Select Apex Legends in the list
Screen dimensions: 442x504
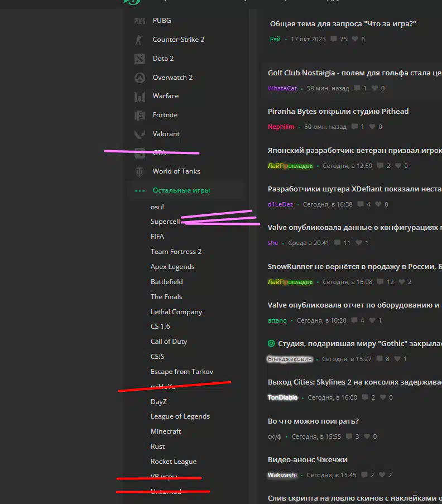[x=172, y=267]
